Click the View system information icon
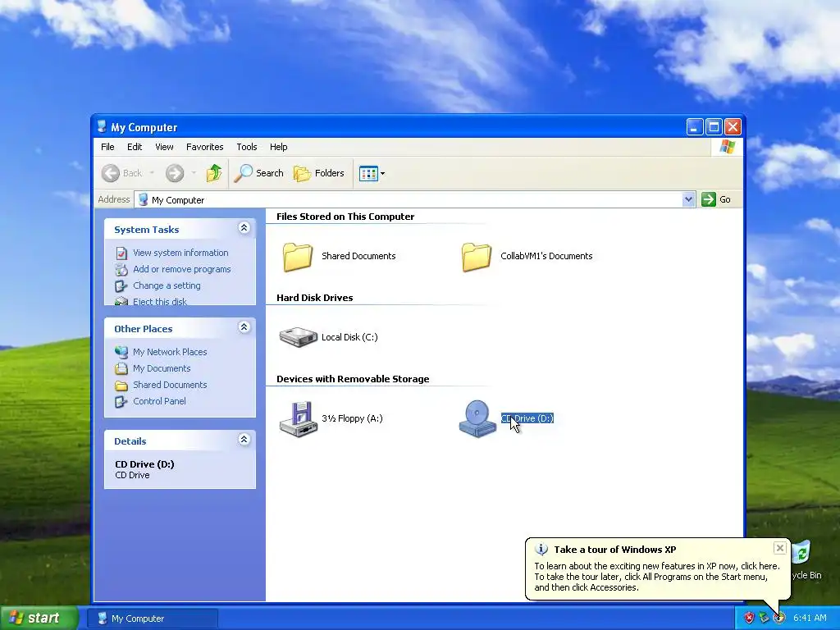 point(121,253)
